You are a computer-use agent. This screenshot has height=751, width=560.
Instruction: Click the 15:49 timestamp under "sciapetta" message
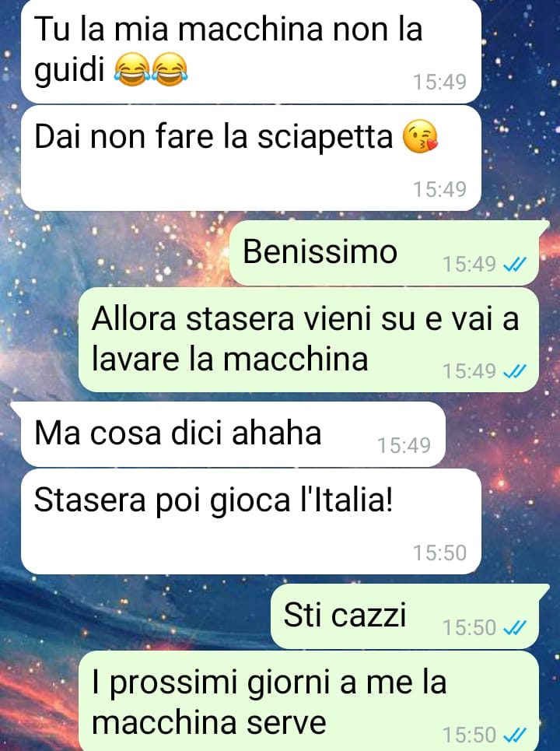click(439, 189)
